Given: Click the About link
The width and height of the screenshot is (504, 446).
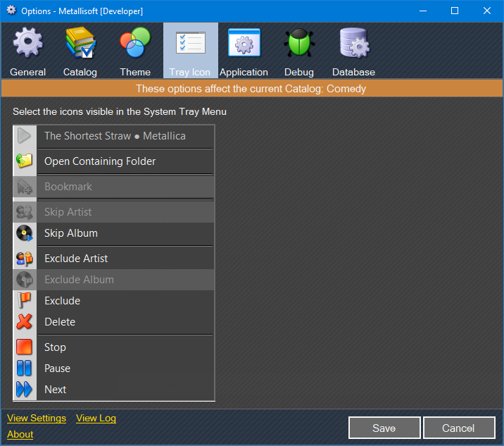Looking at the screenshot, I should [20, 434].
